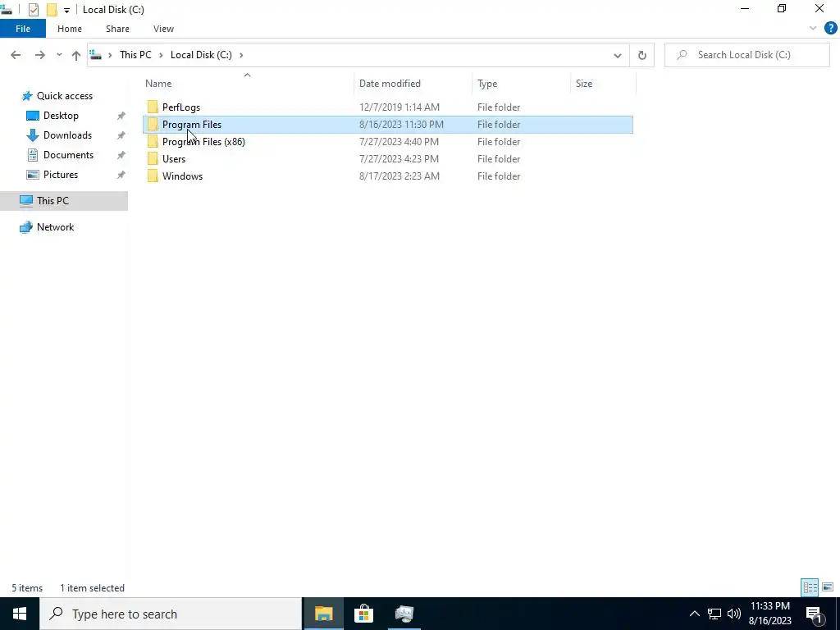Go forward using the Forward arrow

(39, 55)
